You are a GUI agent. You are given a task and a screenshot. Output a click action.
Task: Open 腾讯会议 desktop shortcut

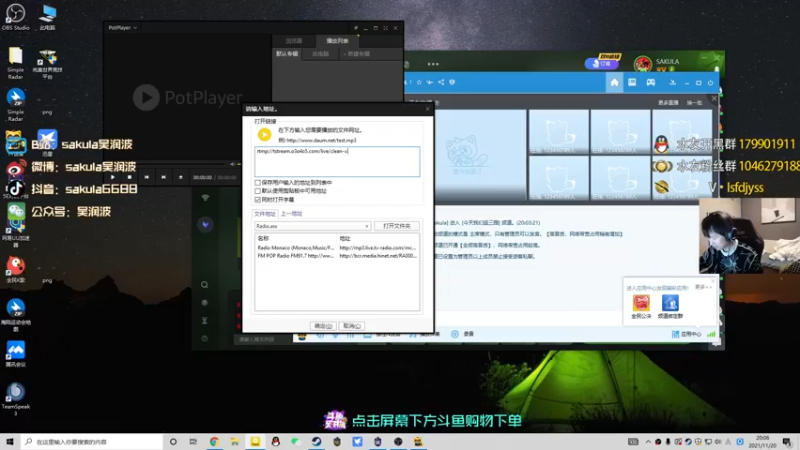pyautogui.click(x=15, y=355)
